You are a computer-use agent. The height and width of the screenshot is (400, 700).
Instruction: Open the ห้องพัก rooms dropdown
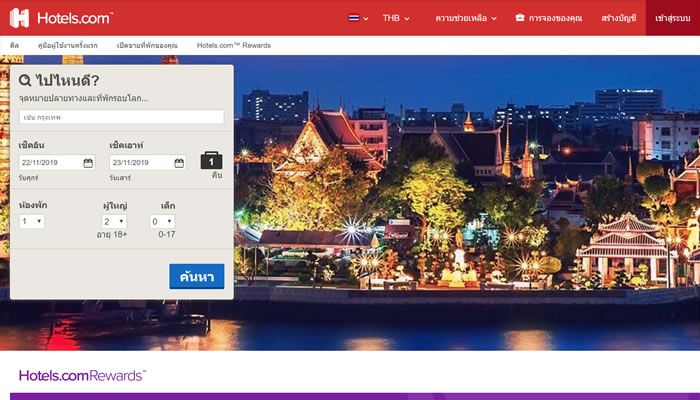(x=32, y=221)
